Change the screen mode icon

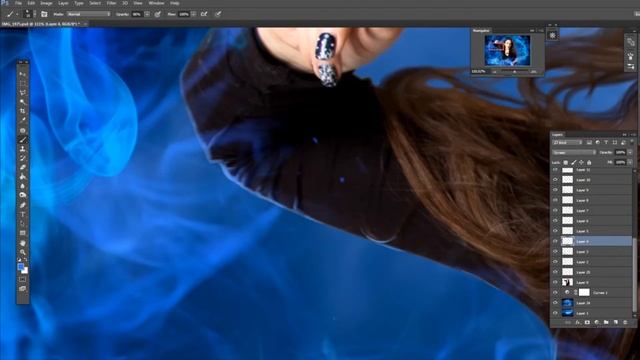22,289
